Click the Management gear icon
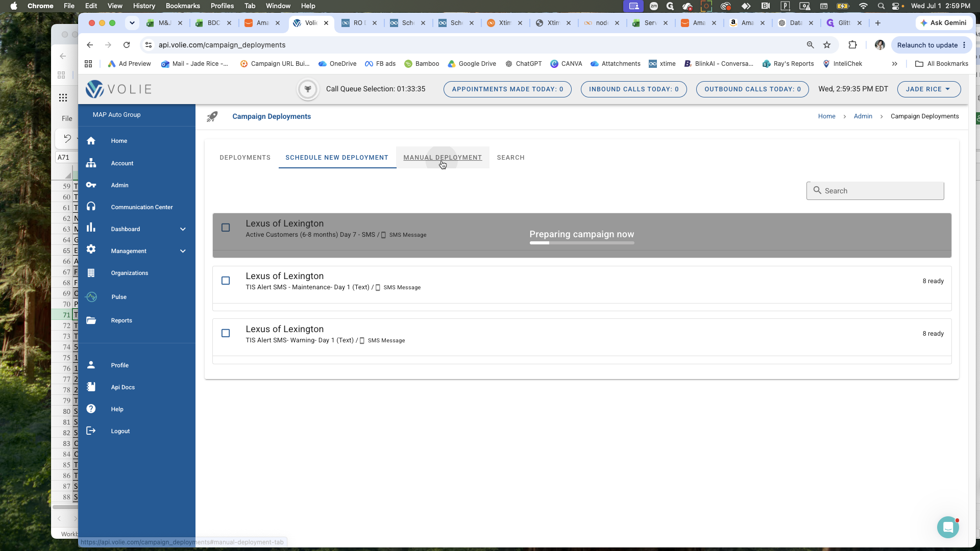This screenshot has height=551, width=980. [x=91, y=249]
